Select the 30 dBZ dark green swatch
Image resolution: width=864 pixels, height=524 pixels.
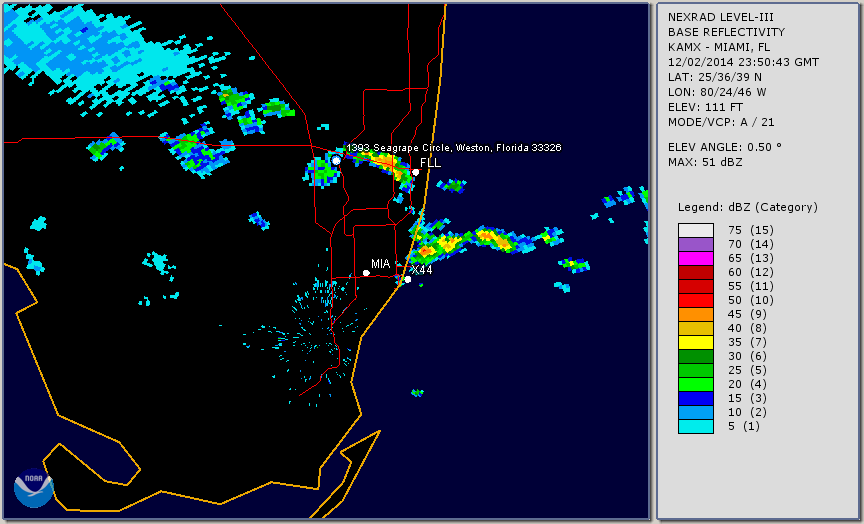(x=696, y=356)
